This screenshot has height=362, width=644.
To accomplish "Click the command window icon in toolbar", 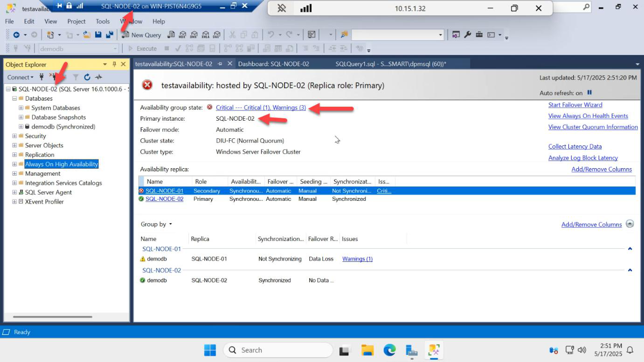I will [x=491, y=35].
